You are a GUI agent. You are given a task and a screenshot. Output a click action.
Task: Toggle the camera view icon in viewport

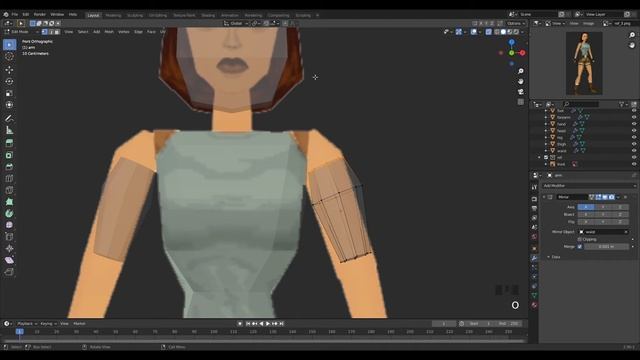pos(521,92)
